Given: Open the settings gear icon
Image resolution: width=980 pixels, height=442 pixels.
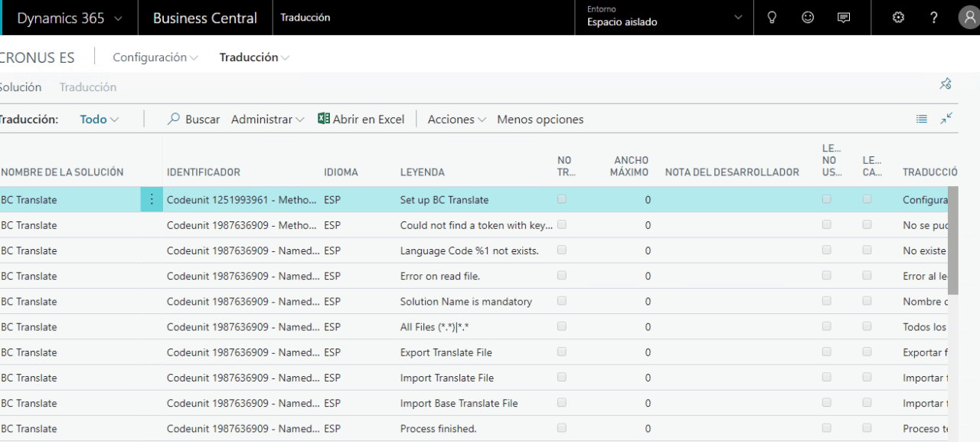Looking at the screenshot, I should pyautogui.click(x=899, y=18).
